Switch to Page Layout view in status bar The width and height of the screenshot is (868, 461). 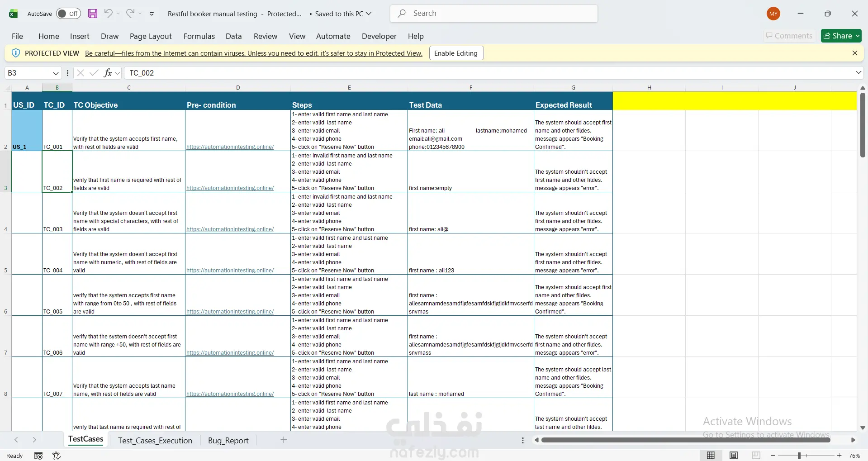[734, 456]
